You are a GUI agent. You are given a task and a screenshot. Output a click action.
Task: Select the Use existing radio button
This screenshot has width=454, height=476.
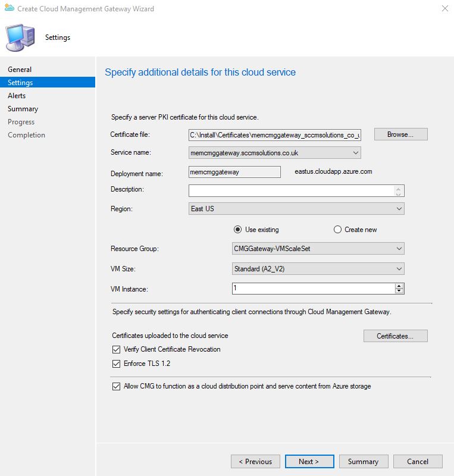(x=238, y=230)
